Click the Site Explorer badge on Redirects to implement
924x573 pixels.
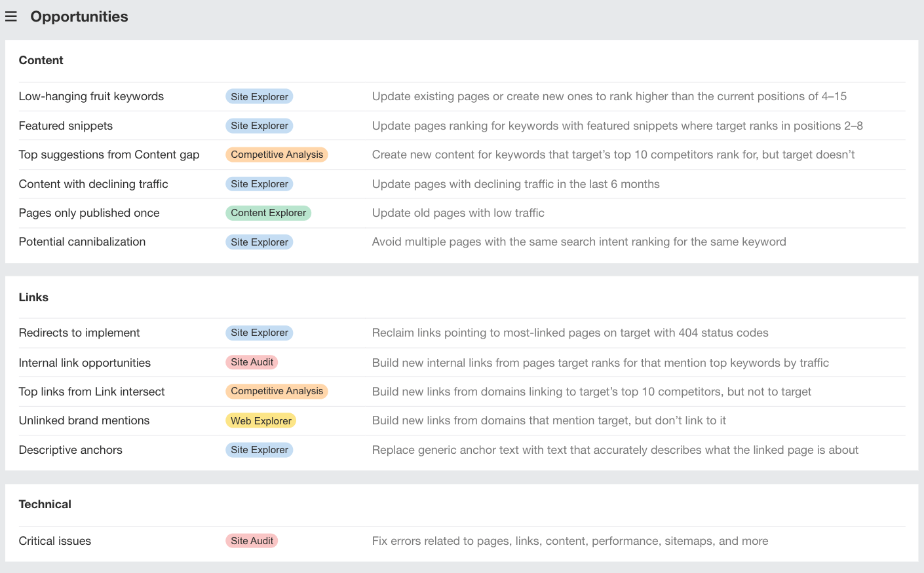tap(259, 333)
